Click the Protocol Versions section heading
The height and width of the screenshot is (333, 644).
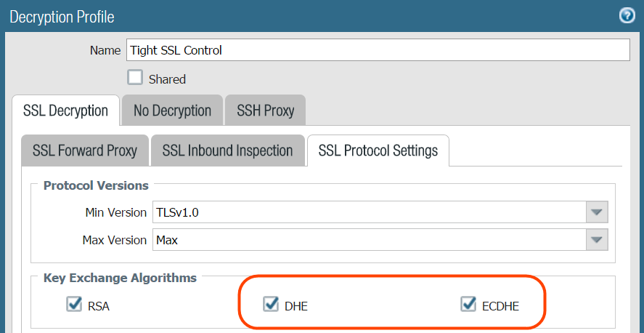(x=96, y=185)
